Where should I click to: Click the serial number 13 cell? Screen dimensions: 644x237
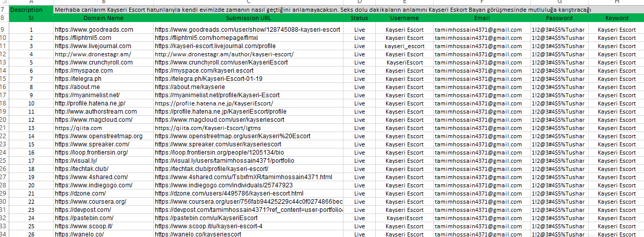coord(31,128)
